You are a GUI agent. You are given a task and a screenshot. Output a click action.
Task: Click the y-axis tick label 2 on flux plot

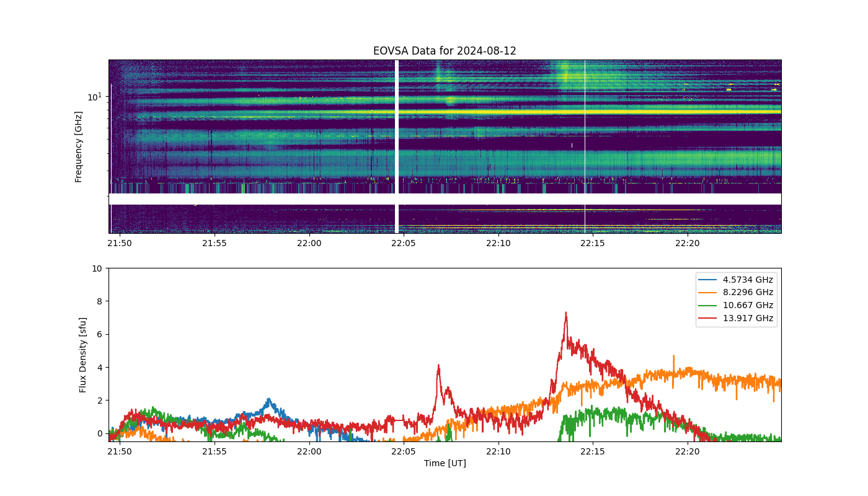(x=100, y=401)
